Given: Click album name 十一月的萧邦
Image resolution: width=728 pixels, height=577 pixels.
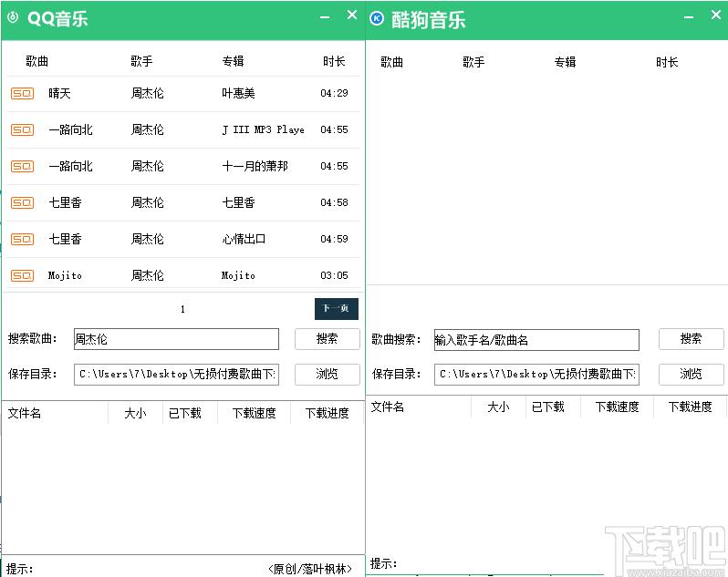Looking at the screenshot, I should click(x=255, y=166).
